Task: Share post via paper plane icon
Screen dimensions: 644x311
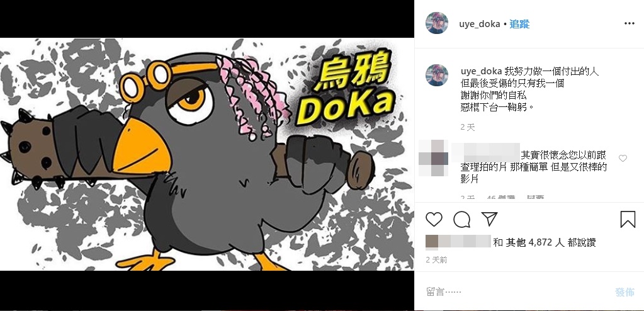Action: (489, 219)
